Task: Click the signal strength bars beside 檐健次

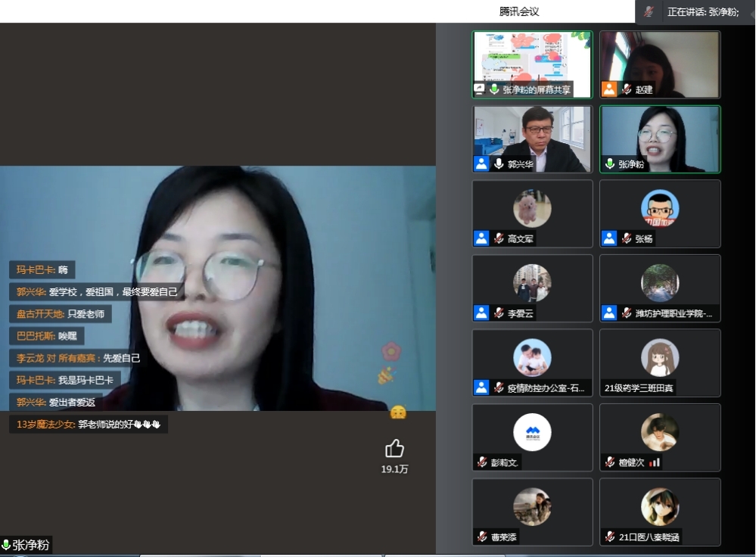Action: (655, 462)
